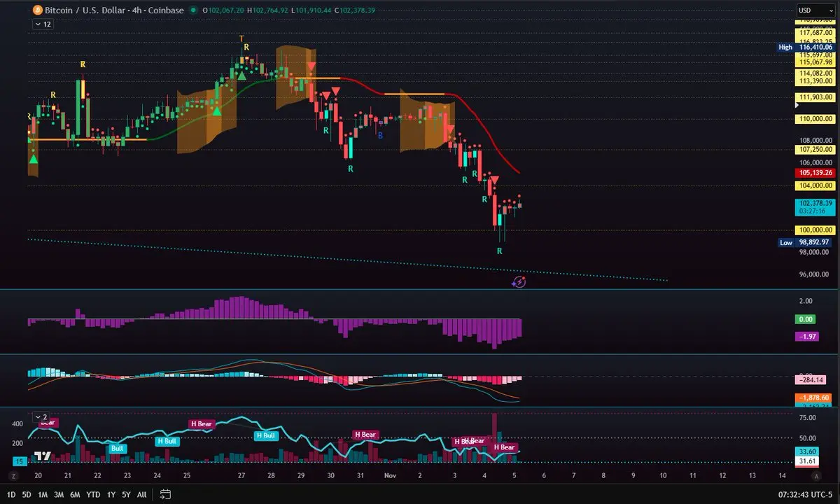Click the High 116,410.06 price label
The image size is (840, 504).
806,47
